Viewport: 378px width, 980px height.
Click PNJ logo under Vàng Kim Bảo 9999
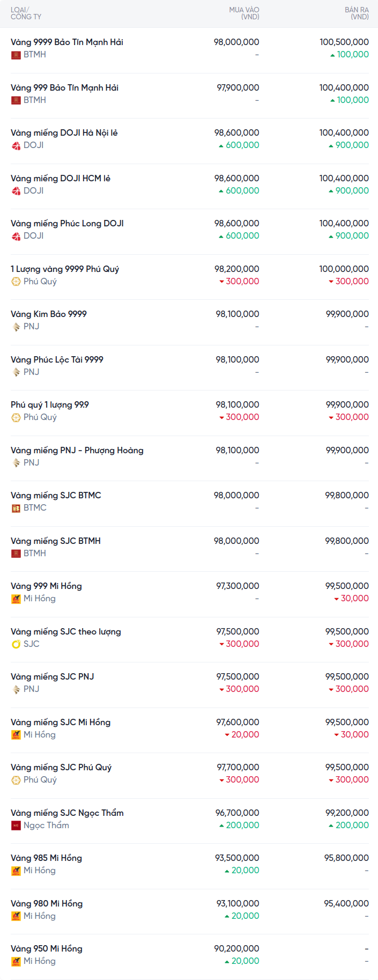(16, 327)
